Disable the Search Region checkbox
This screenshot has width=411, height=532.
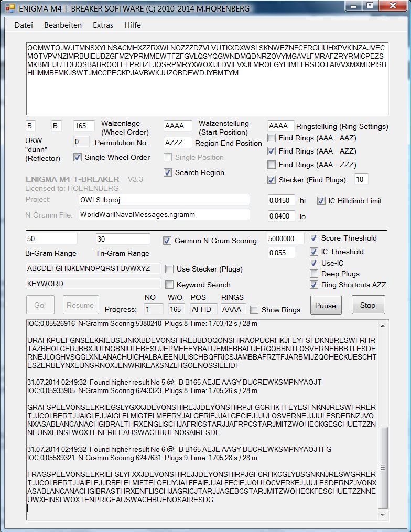tap(168, 172)
